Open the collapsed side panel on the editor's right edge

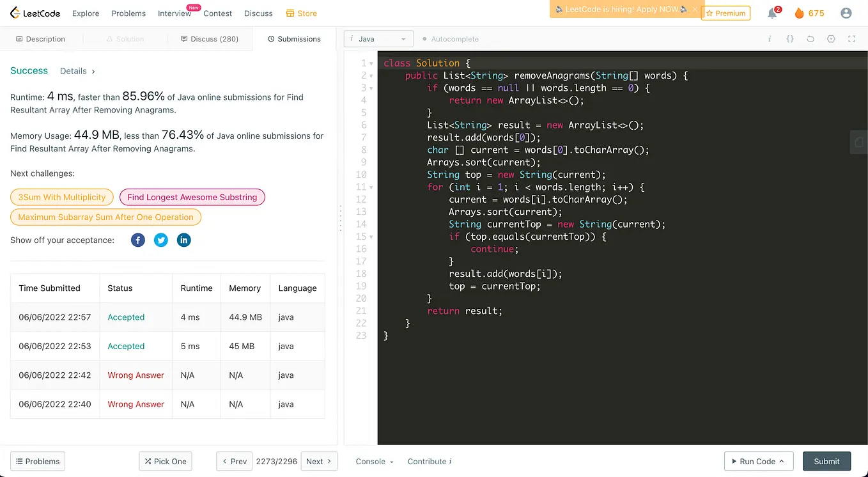[x=858, y=142]
